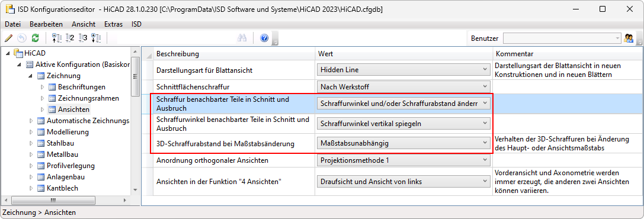Open the Maßstabsunabhängig dropdown
Screen dimensions: 644x219
pos(403,143)
